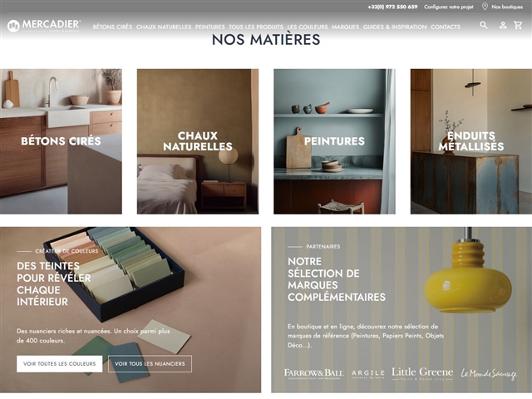
Task: Open the Argile brand logo
Action: pos(367,374)
